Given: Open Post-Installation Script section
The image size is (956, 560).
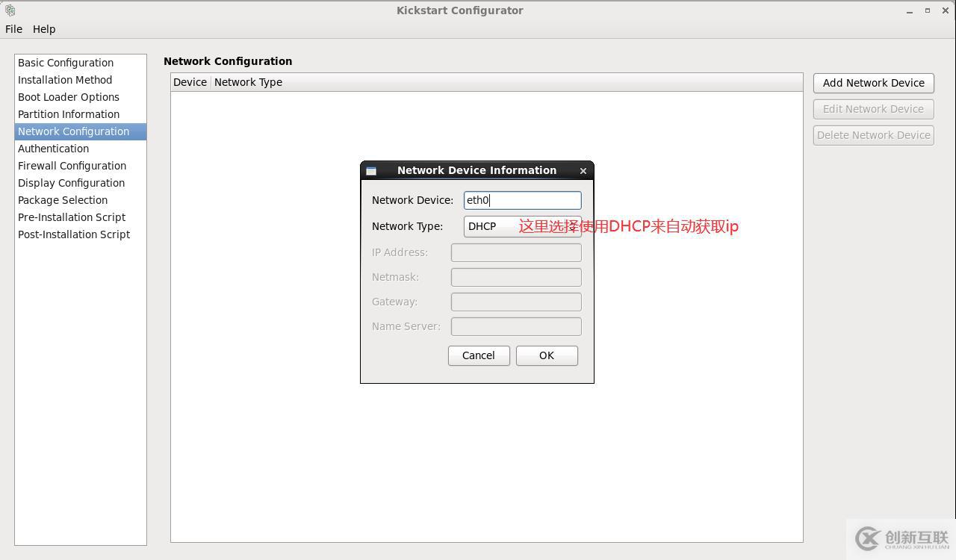Looking at the screenshot, I should tap(81, 234).
